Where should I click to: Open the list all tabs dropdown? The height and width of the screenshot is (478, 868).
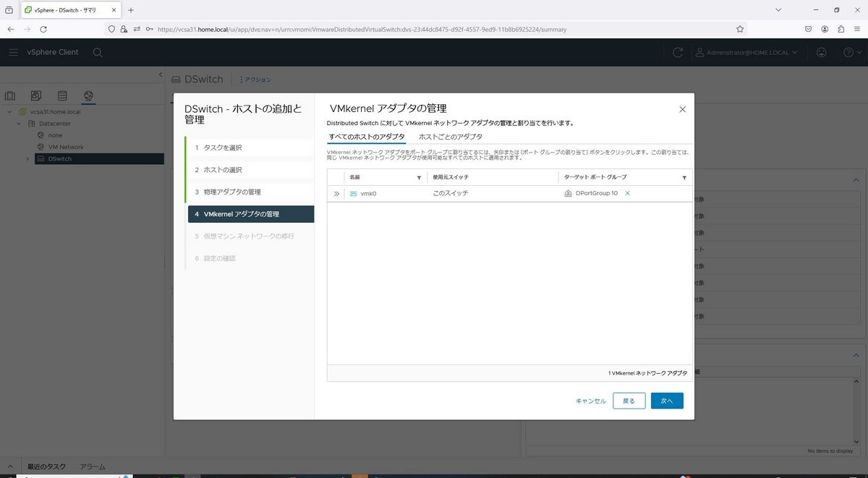pos(778,10)
